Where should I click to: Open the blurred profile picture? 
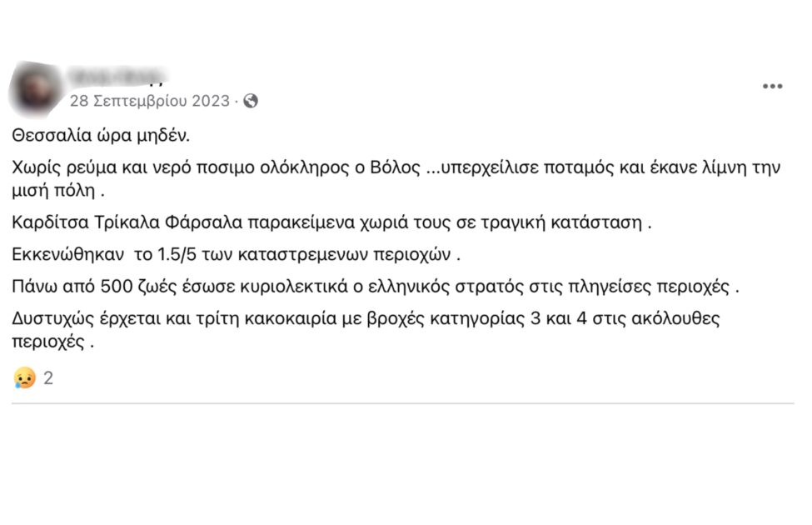point(36,88)
